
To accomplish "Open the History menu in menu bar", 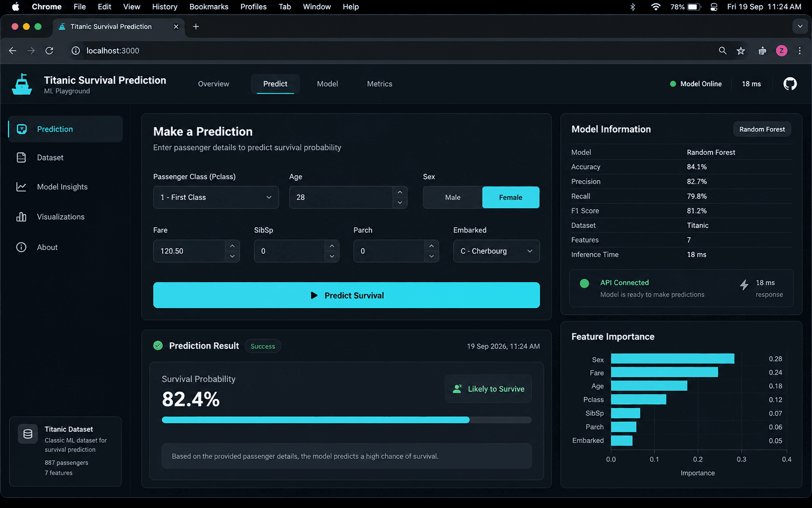I will click(x=164, y=7).
